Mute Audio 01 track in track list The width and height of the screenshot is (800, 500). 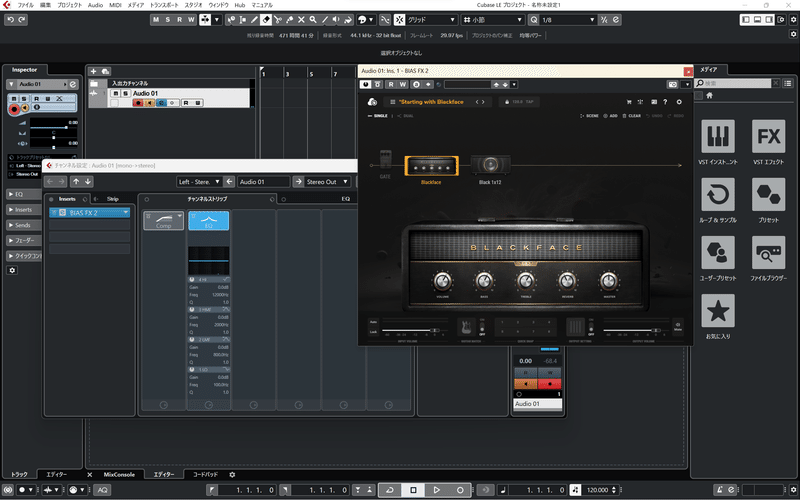pyautogui.click(x=116, y=93)
